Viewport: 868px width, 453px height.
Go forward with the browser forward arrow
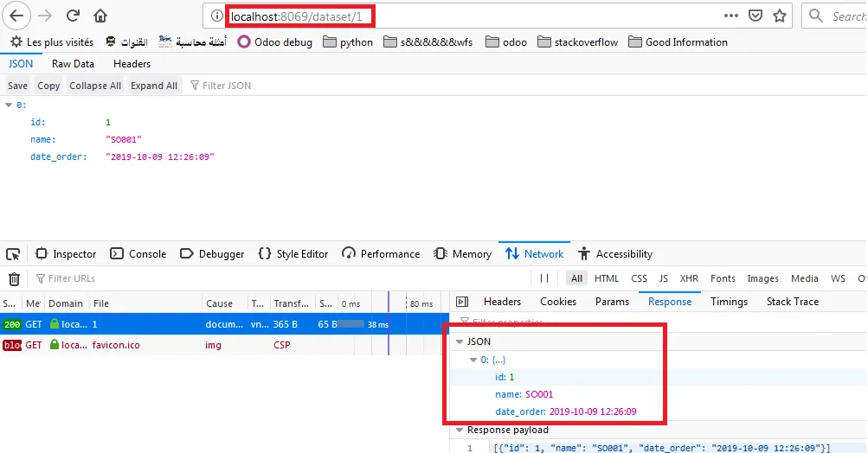tap(45, 16)
